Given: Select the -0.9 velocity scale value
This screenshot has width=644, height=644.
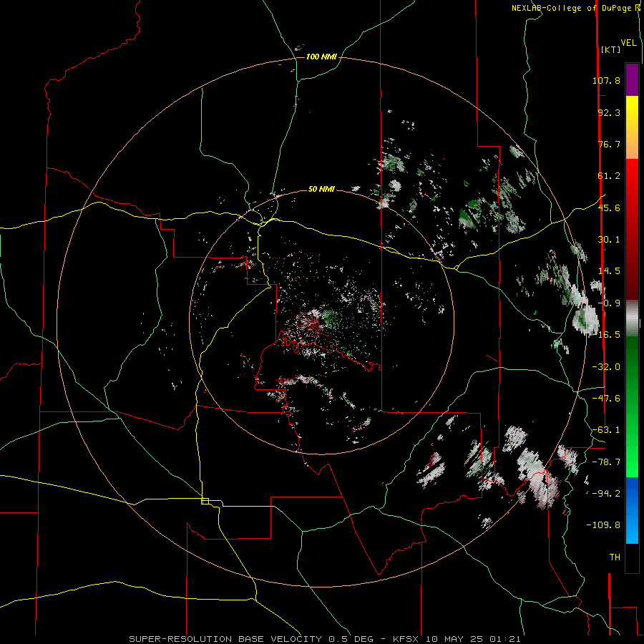Looking at the screenshot, I should click(x=609, y=303).
